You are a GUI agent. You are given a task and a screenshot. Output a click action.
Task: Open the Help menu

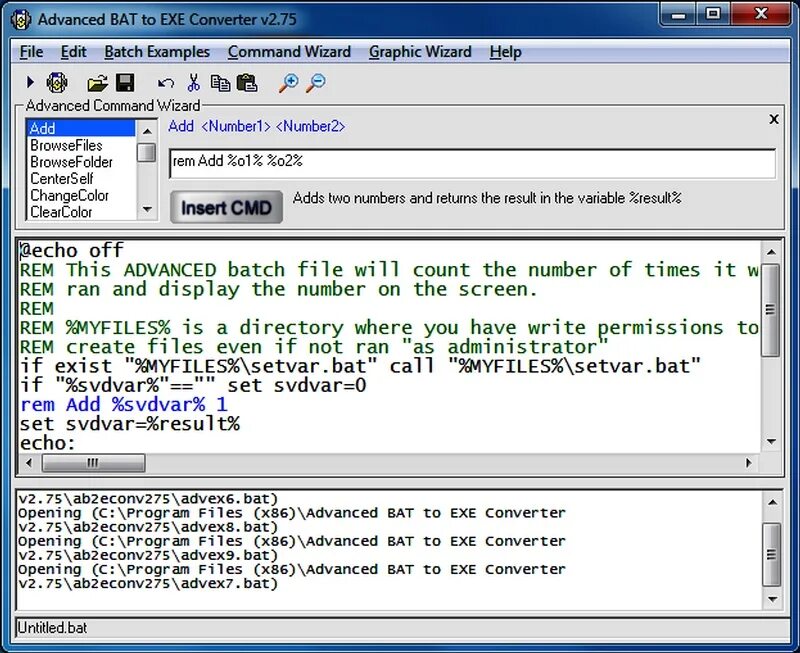505,52
